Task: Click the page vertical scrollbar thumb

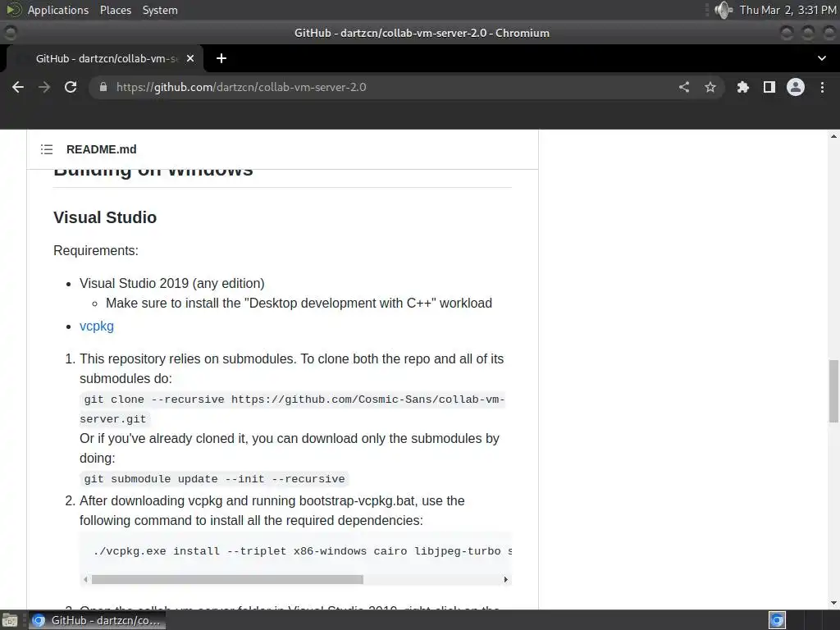Action: pyautogui.click(x=833, y=391)
